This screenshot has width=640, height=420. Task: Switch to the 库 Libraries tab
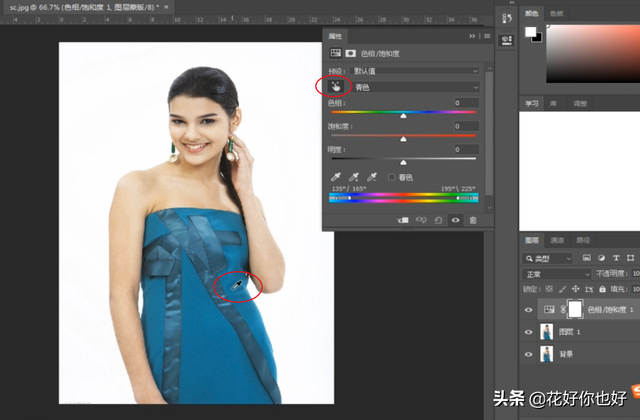553,104
